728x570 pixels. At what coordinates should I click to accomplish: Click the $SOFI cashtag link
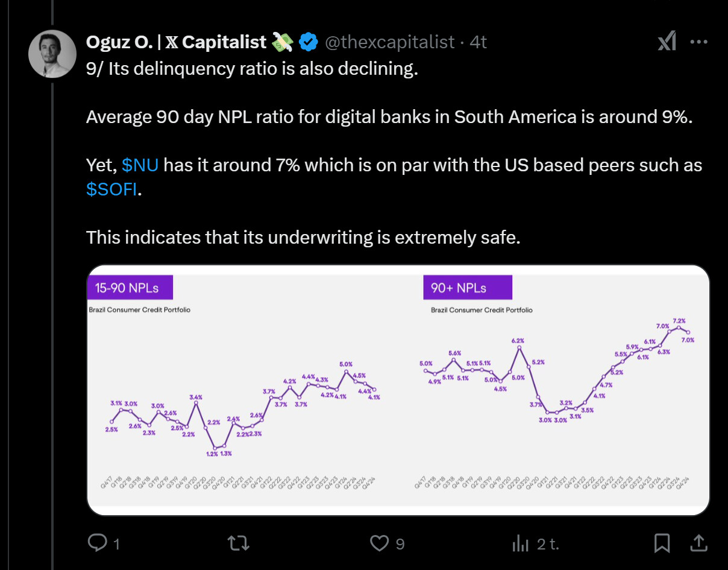(112, 189)
